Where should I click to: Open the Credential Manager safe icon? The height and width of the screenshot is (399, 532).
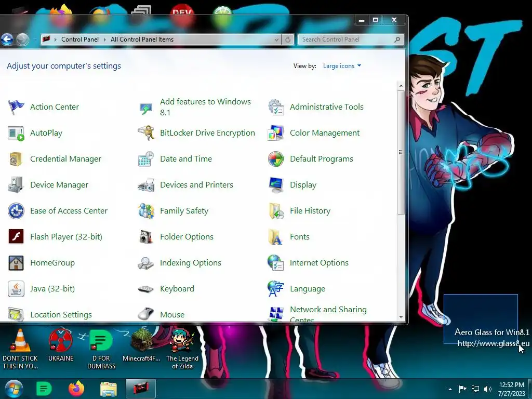point(16,159)
